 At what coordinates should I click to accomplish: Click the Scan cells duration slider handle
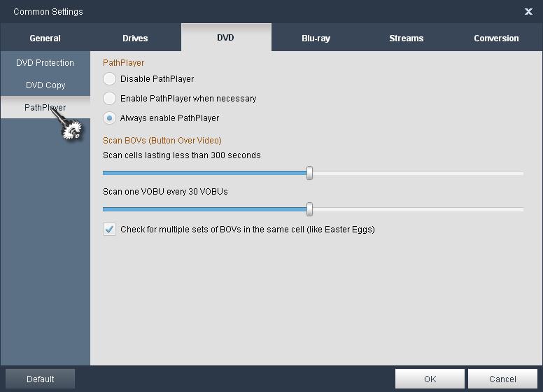point(309,173)
